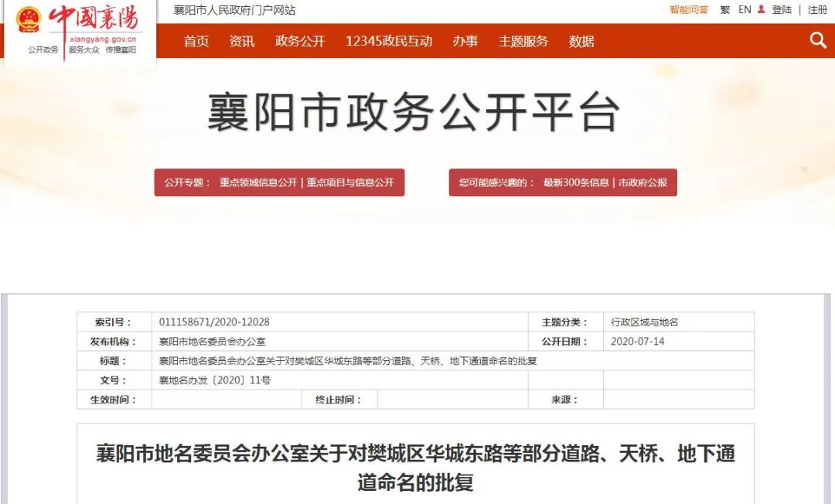Click publication date 2020-07-14
Screen dimensions: 835x504
[637, 342]
